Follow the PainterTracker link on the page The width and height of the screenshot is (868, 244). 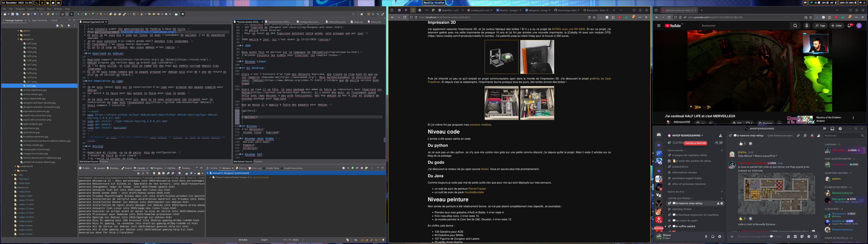[x=477, y=189]
